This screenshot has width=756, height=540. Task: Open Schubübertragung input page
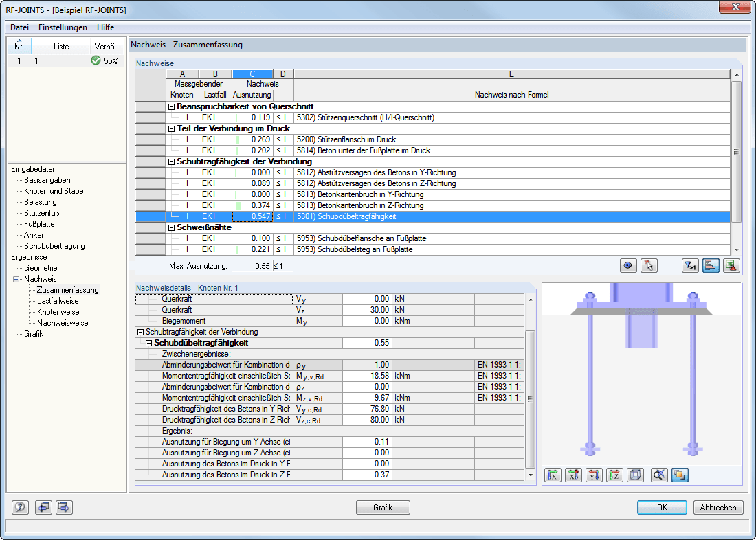coord(54,247)
